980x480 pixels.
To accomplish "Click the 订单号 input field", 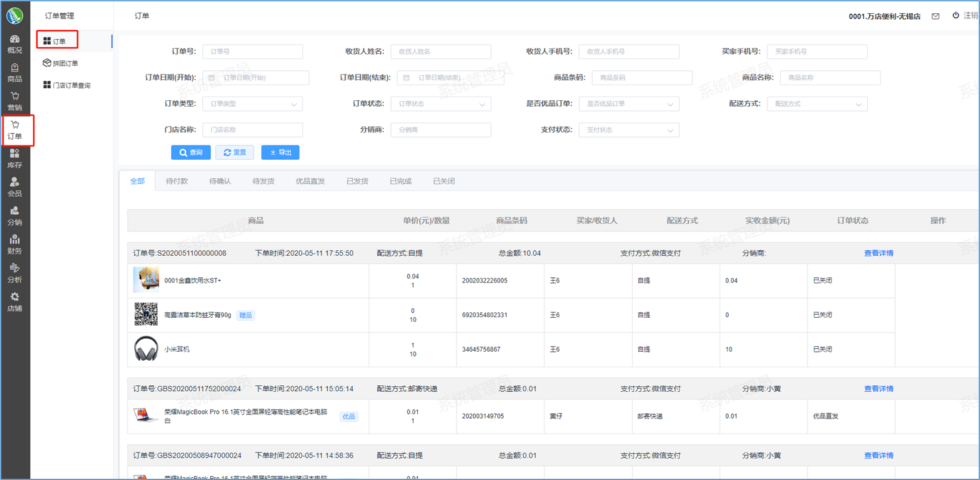I will pos(252,52).
